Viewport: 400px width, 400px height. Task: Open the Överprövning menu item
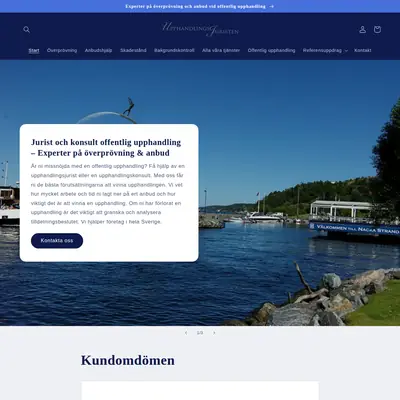coord(62,50)
